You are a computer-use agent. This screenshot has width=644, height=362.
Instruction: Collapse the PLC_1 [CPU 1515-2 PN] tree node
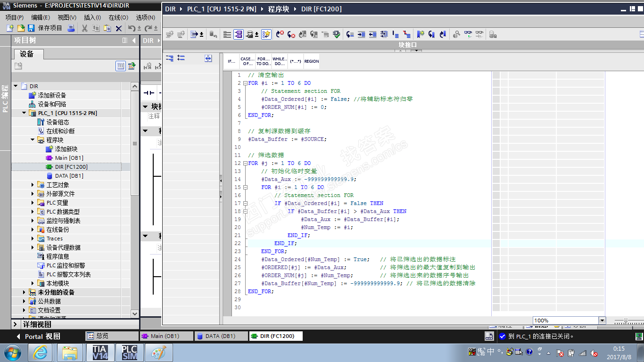24,113
